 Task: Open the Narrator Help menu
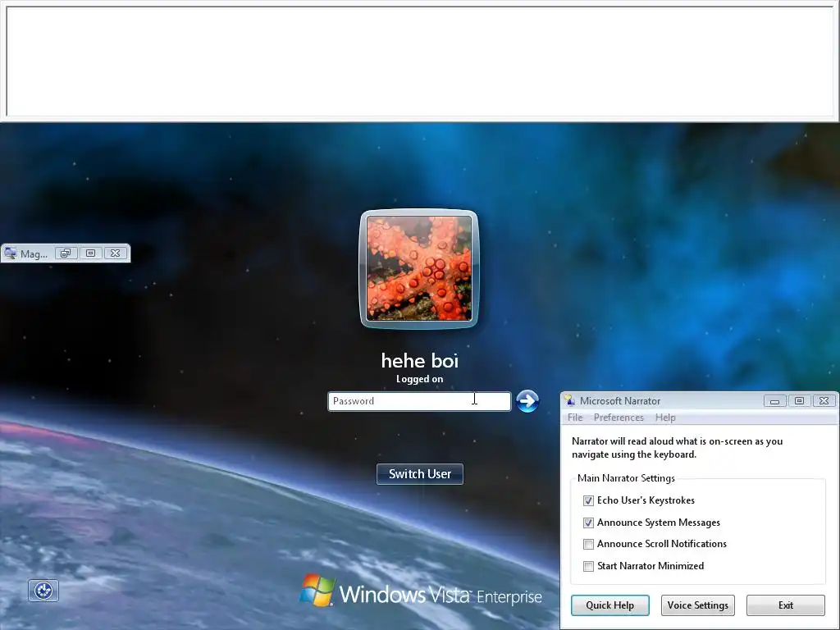(665, 418)
